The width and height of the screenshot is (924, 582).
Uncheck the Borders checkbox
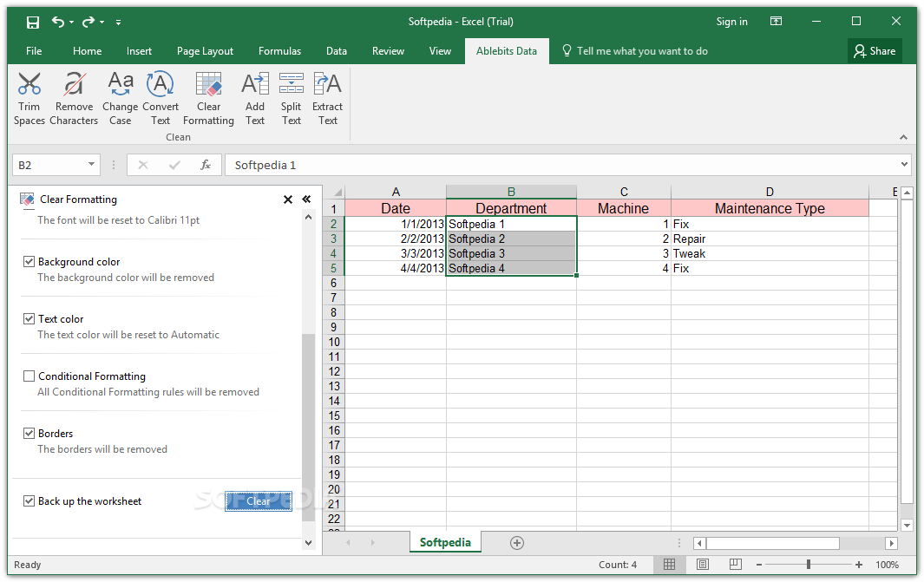click(x=29, y=433)
